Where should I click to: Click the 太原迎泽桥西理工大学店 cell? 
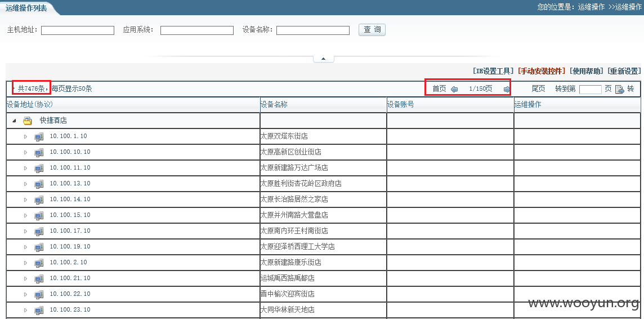point(323,247)
